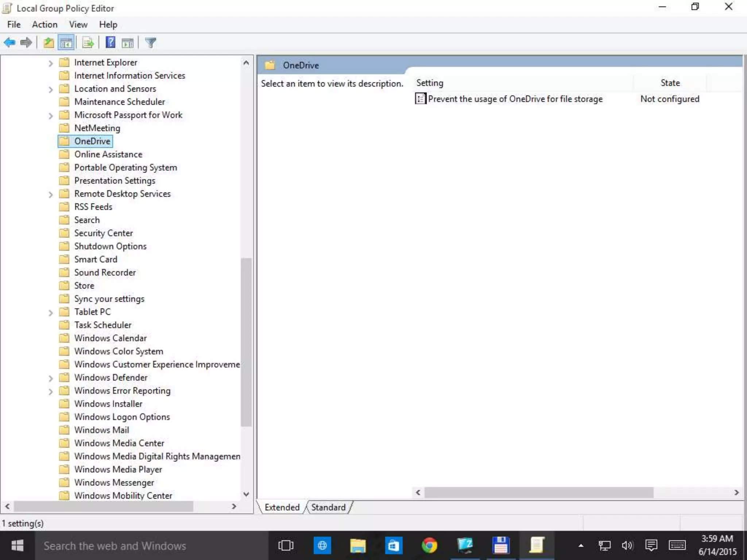
Task: Click the Windows Start button
Action: pyautogui.click(x=17, y=545)
